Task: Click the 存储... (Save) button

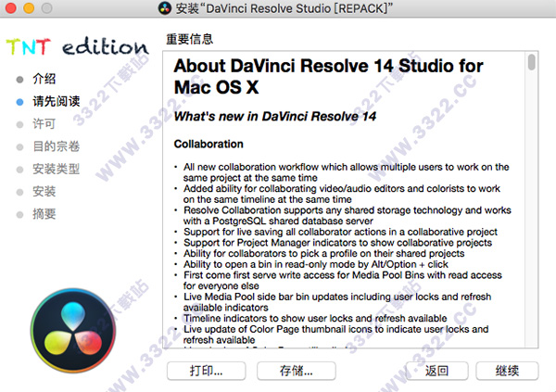Action: (297, 371)
